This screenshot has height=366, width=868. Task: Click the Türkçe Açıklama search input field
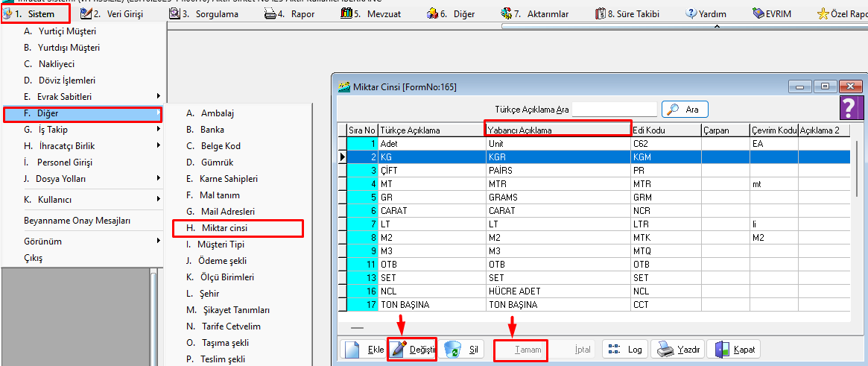(x=615, y=110)
